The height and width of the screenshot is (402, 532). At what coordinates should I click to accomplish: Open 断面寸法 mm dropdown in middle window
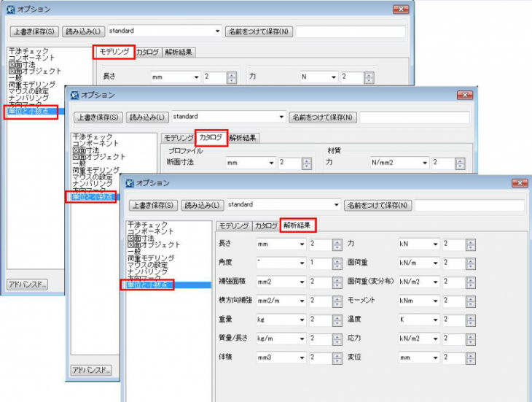coord(271,163)
